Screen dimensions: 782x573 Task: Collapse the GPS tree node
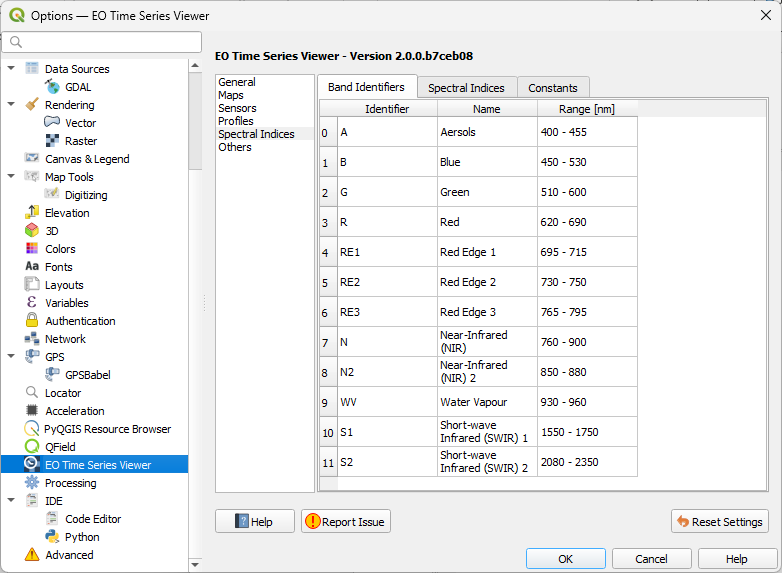[11, 356]
